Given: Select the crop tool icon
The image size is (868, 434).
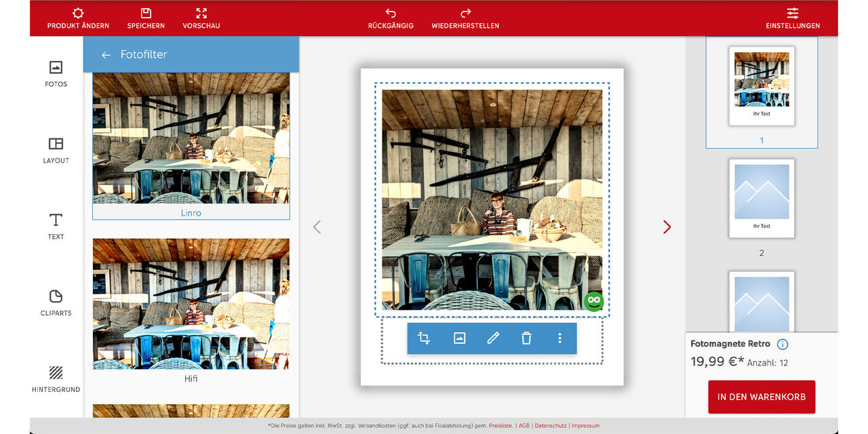Looking at the screenshot, I should point(425,338).
